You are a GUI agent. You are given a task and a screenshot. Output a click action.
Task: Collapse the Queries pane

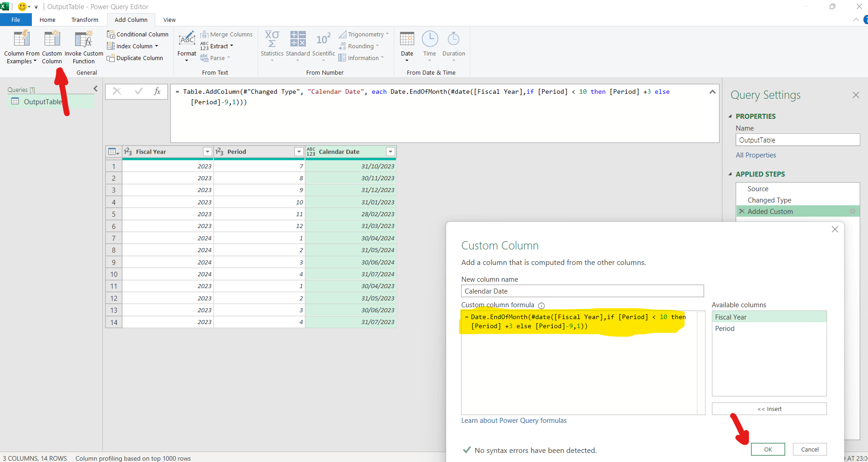click(x=95, y=89)
